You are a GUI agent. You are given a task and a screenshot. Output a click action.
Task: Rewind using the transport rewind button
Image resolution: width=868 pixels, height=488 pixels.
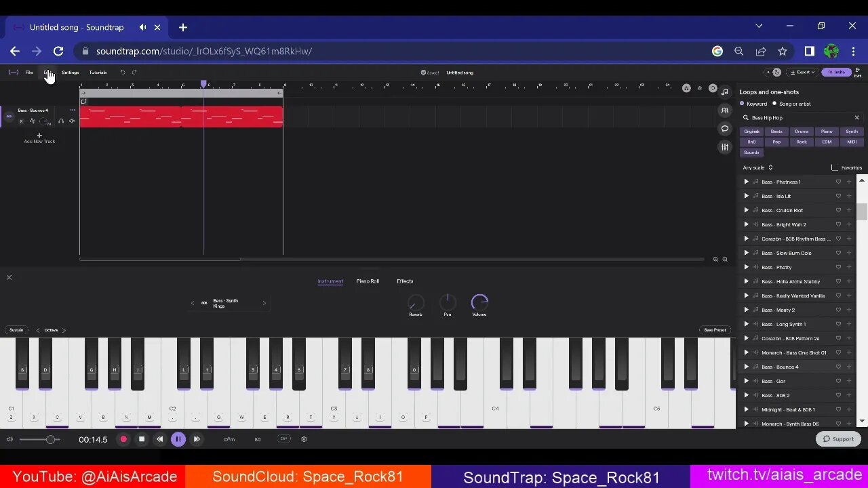pos(159,439)
